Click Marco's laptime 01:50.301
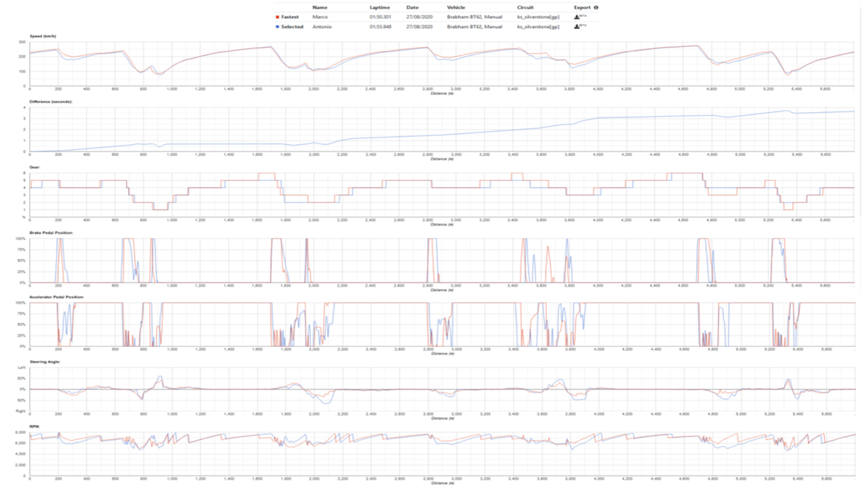868x488 pixels. (x=380, y=17)
